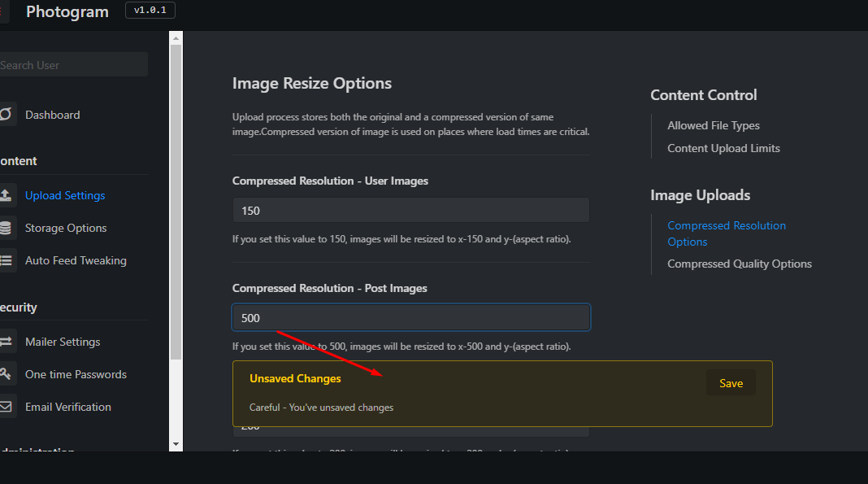Screen dimensions: 868x484
Task: Open Auto Feed Tweaking page
Action: pyautogui.click(x=76, y=260)
